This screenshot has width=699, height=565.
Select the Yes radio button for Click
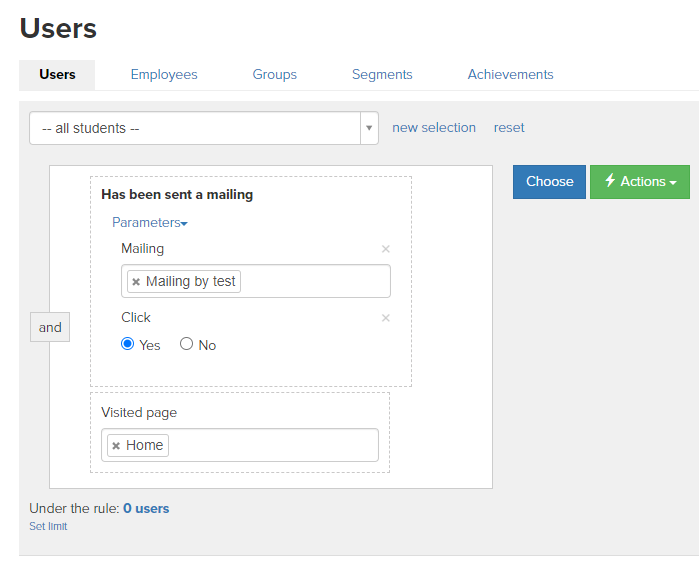[x=127, y=344]
